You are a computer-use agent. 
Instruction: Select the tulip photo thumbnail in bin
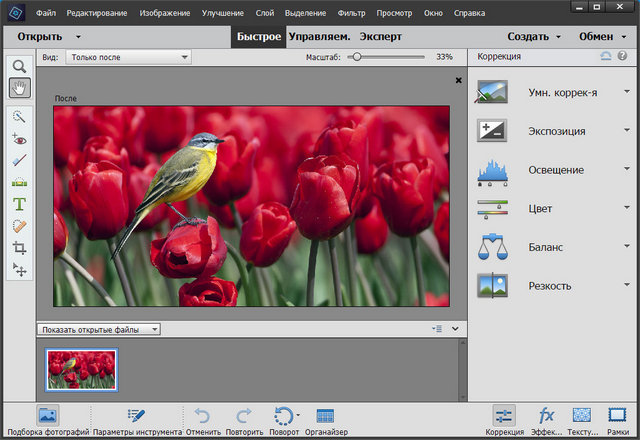81,369
